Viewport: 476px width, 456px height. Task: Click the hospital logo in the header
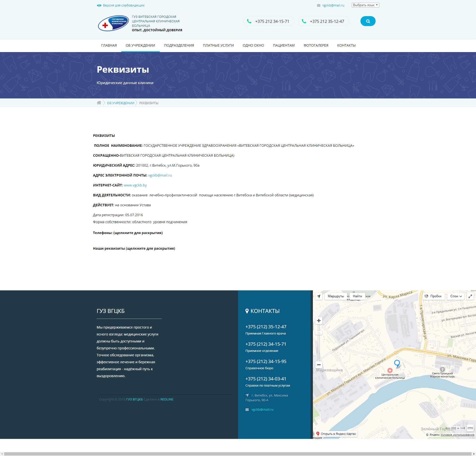[113, 23]
